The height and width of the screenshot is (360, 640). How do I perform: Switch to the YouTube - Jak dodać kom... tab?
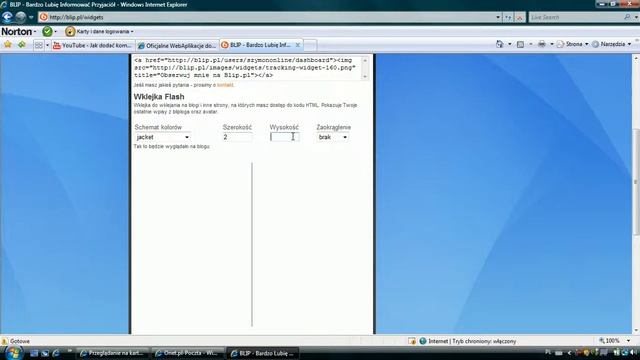pyautogui.click(x=93, y=45)
